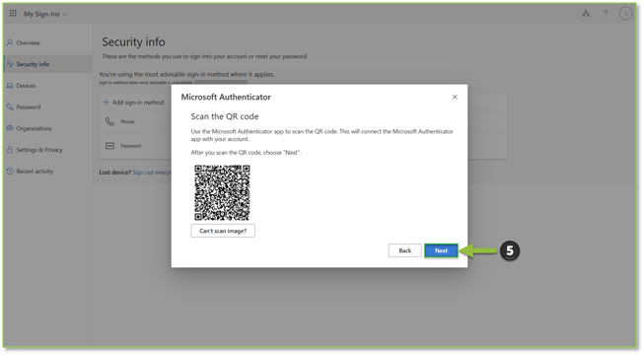This screenshot has height=355, width=644.
Task: Expand the My Sign-Ins dropdown chevron
Action: click(x=64, y=15)
